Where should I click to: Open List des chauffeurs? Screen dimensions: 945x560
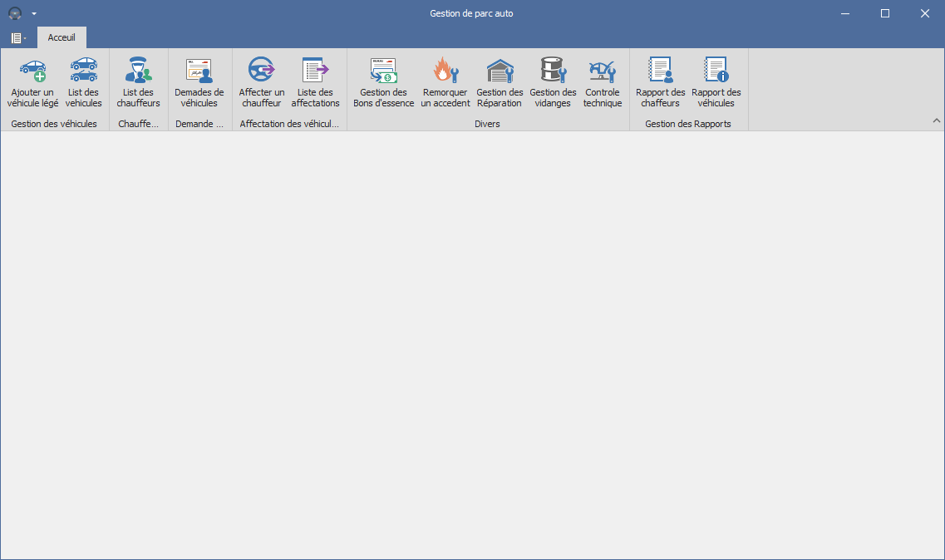[138, 82]
